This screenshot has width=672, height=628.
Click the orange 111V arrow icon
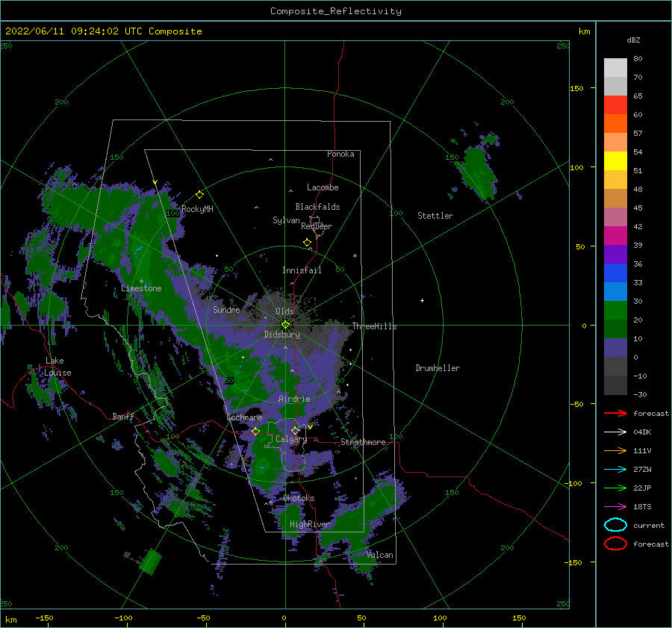(615, 450)
